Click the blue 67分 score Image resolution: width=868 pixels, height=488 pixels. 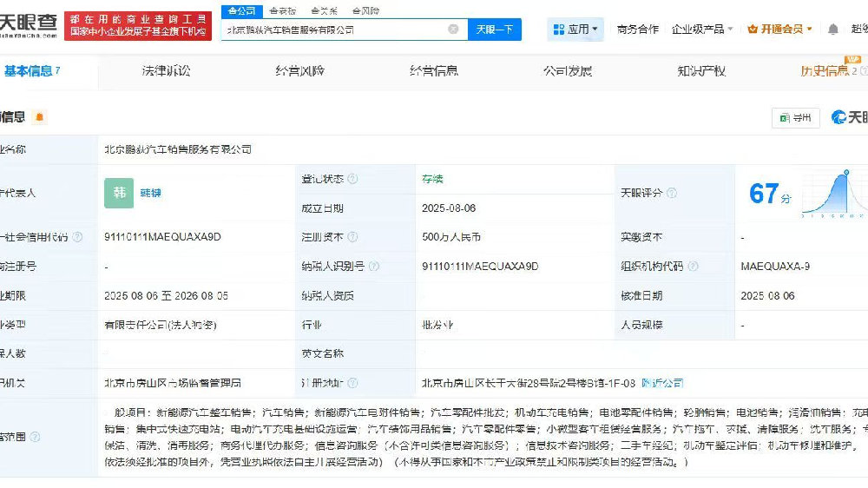pyautogui.click(x=770, y=194)
